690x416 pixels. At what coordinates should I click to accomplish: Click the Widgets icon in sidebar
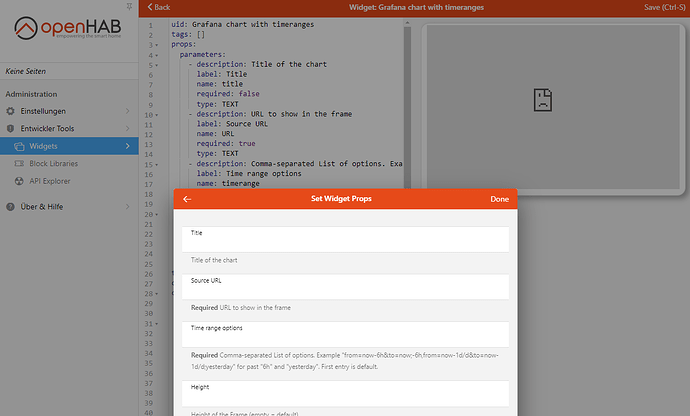19,146
